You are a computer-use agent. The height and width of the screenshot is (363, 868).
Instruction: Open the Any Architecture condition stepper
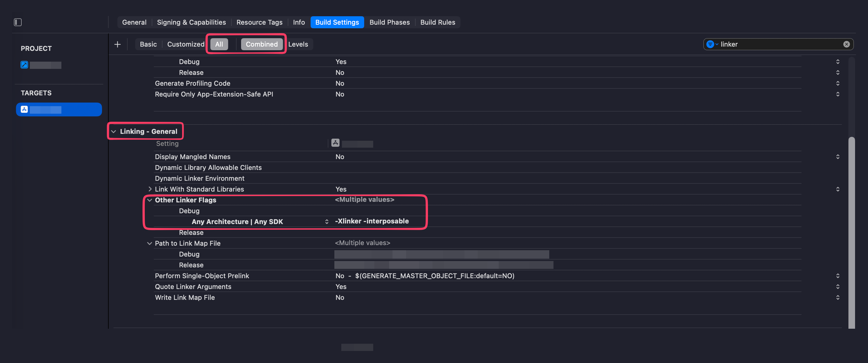click(x=327, y=222)
